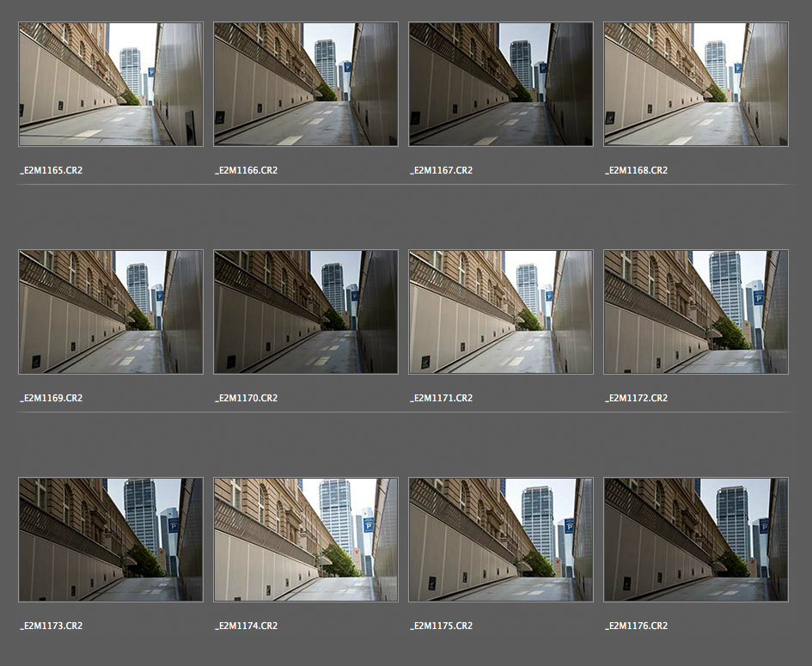Click the _E2M1176.CR2 filename label
Screen dimensions: 812x666
point(636,626)
